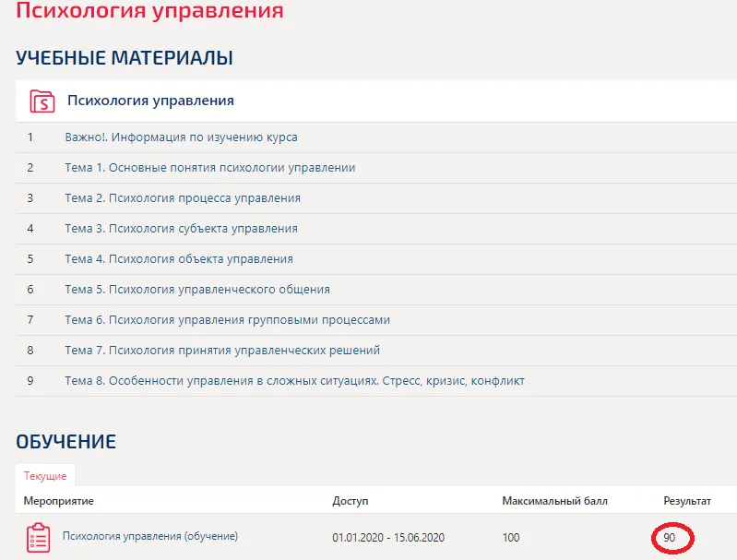Select Тема 7 принятия управленческих решений
The width and height of the screenshot is (737, 560).
pyautogui.click(x=221, y=351)
